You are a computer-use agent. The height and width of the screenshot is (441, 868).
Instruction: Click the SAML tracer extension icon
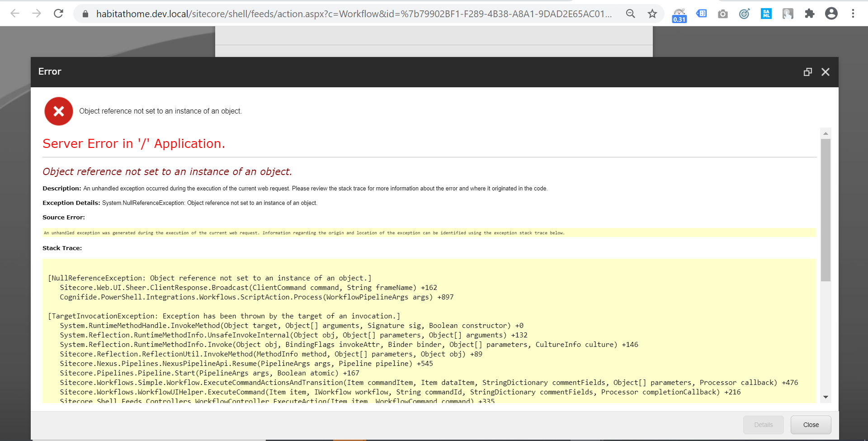tap(766, 14)
